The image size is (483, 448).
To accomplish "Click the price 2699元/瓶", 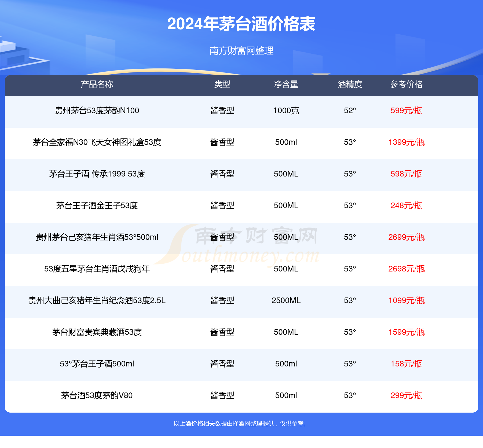I will [x=407, y=237].
